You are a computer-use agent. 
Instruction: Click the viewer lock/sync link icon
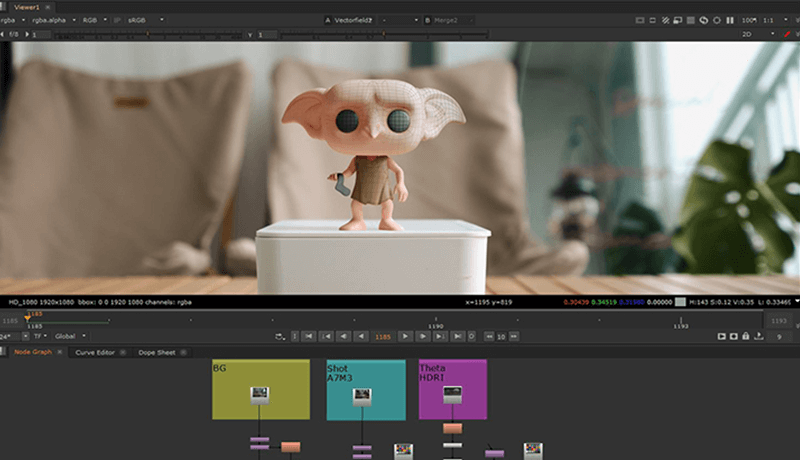click(x=704, y=20)
